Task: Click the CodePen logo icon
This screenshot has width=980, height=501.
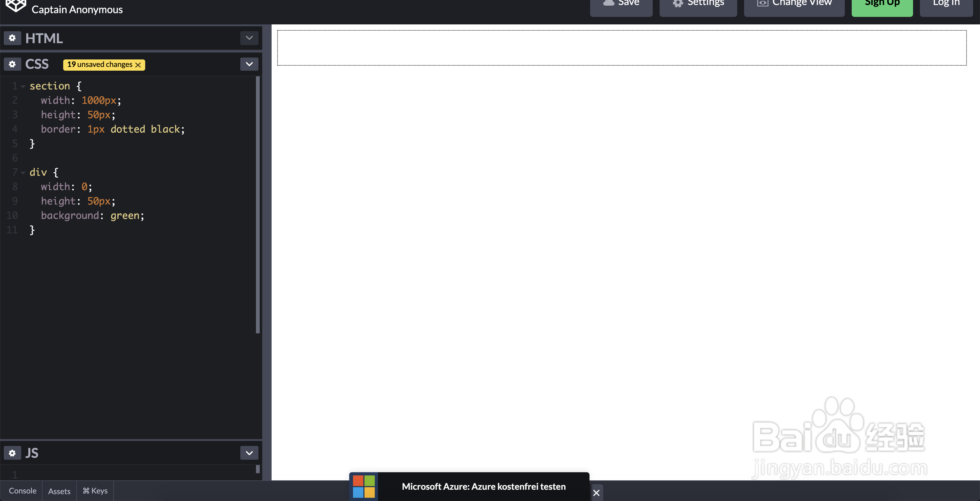Action: tap(16, 6)
